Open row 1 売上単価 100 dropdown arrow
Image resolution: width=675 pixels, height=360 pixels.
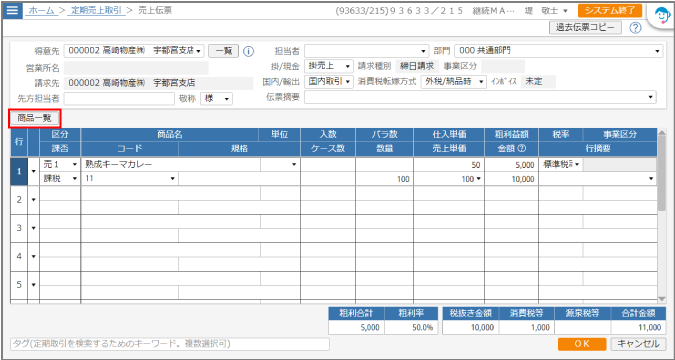[x=478, y=179]
